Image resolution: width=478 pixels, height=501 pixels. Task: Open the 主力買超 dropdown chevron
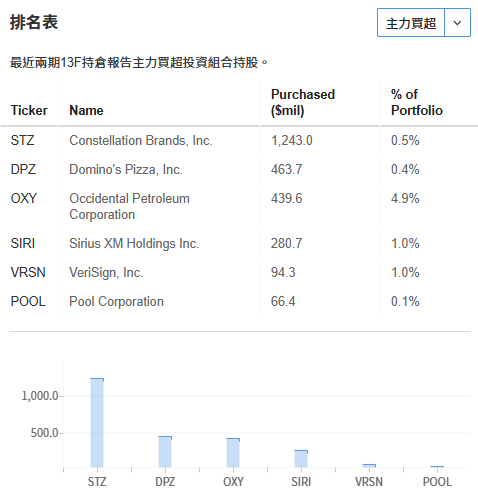tap(457, 23)
